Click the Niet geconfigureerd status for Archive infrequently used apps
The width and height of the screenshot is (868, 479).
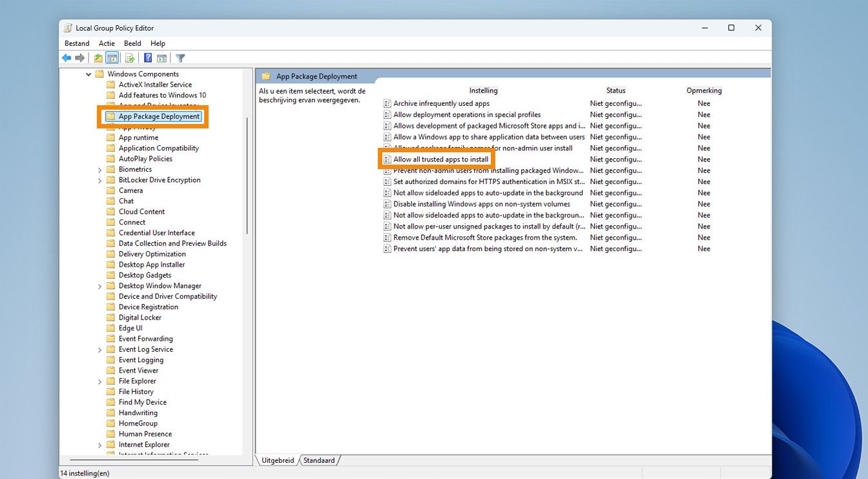click(616, 103)
